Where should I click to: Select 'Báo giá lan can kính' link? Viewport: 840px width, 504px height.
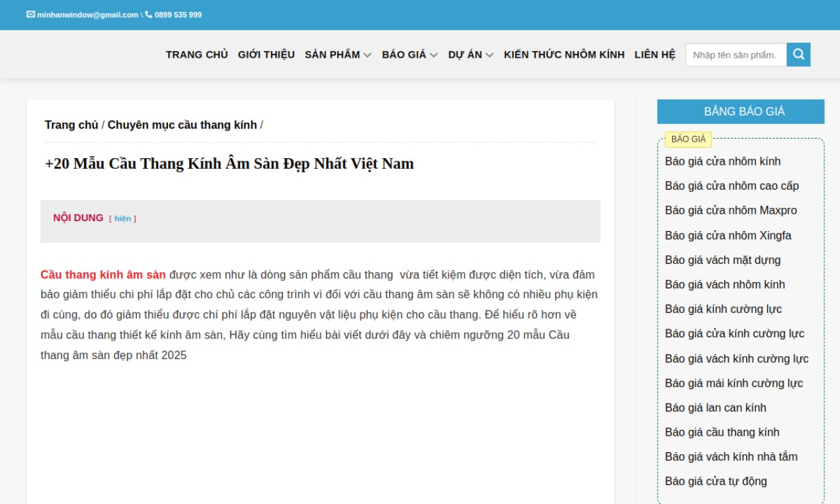pos(715,408)
